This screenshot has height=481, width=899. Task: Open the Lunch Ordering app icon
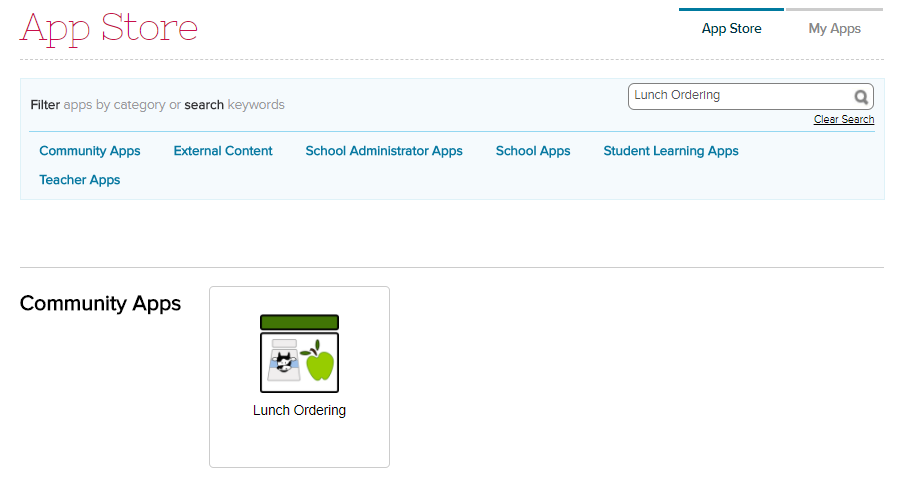coord(299,354)
